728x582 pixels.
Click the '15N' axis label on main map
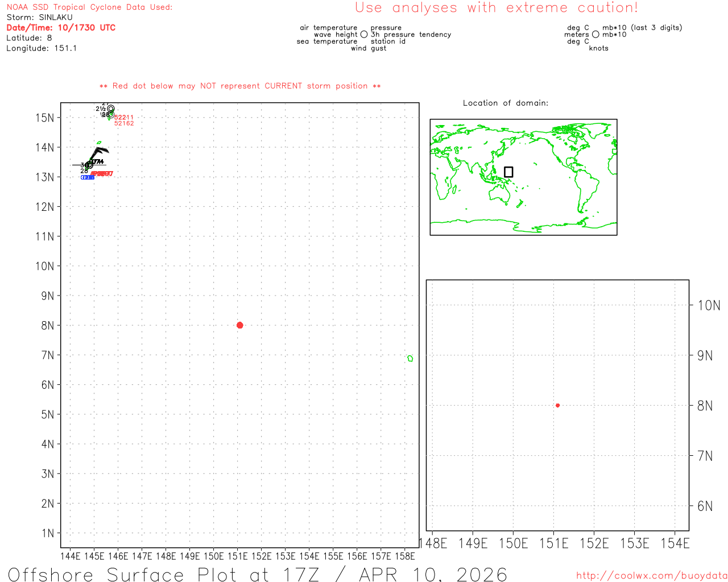tap(44, 118)
